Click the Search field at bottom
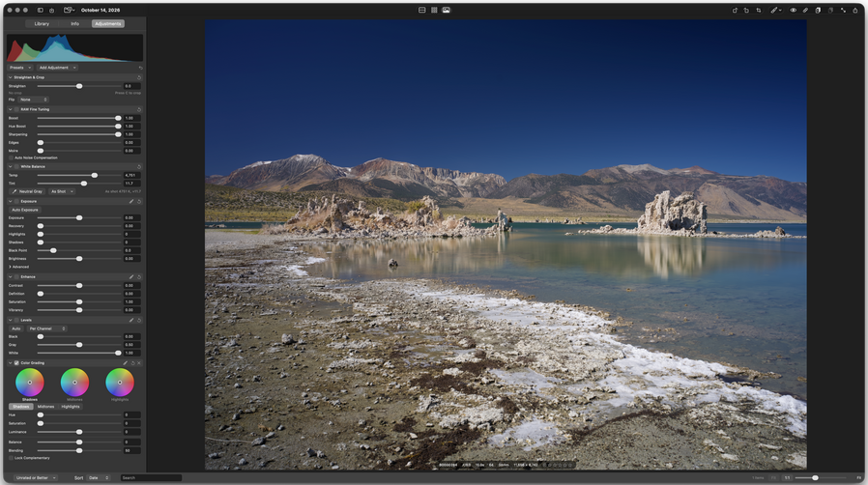868x485 pixels. tap(151, 478)
